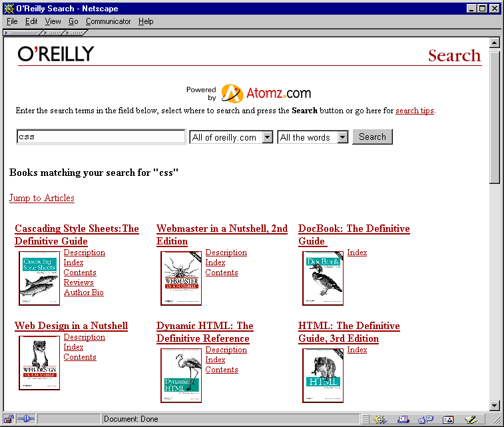Open Dynamic HTML: The Definitive Reference link
Image resolution: width=504 pixels, height=427 pixels.
205,332
